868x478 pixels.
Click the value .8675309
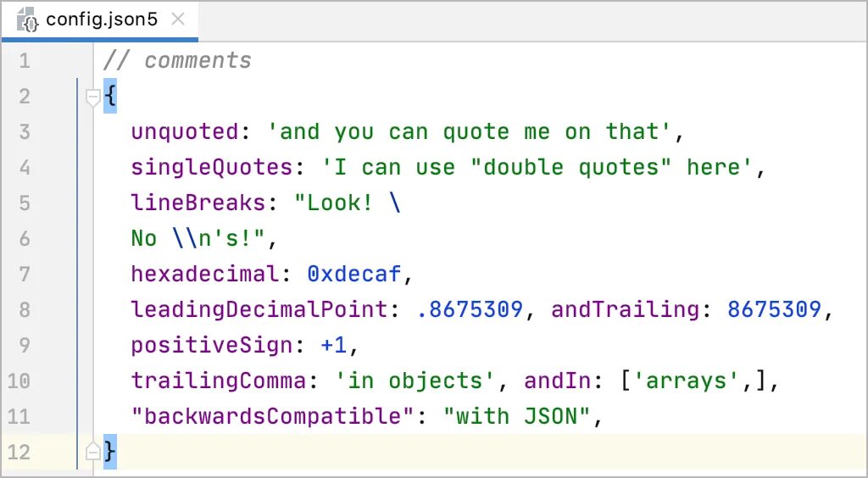(x=470, y=309)
